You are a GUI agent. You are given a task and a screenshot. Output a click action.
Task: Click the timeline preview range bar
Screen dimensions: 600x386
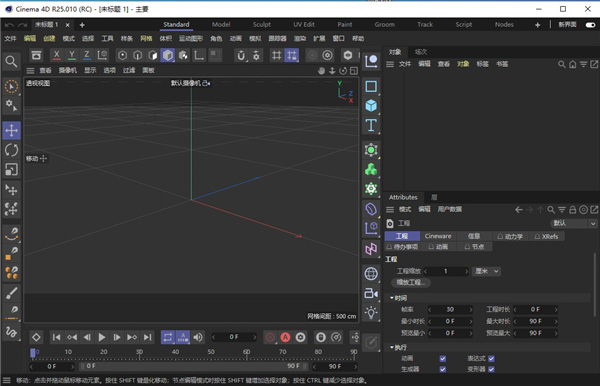pos(193,366)
